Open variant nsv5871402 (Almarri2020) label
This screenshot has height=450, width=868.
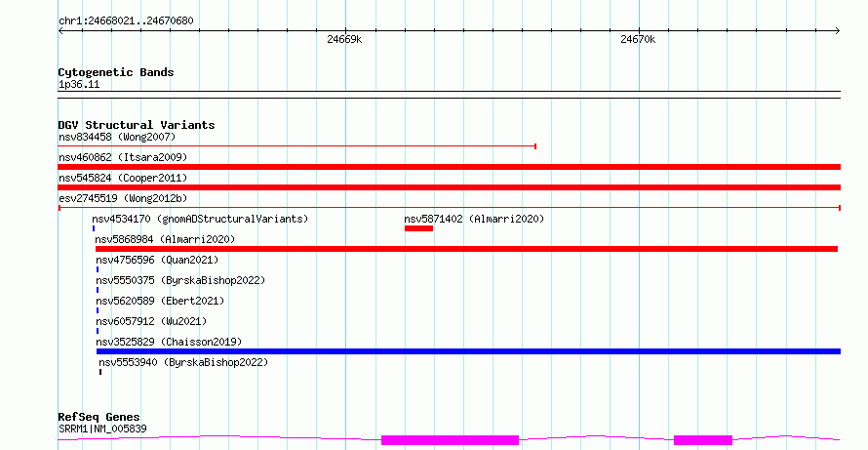pyautogui.click(x=474, y=219)
